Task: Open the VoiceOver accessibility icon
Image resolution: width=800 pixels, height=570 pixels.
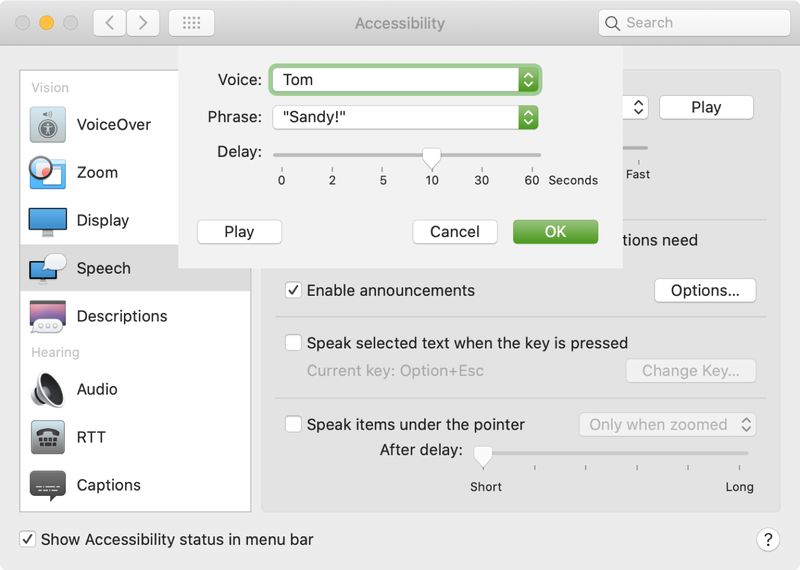Action: pos(47,125)
